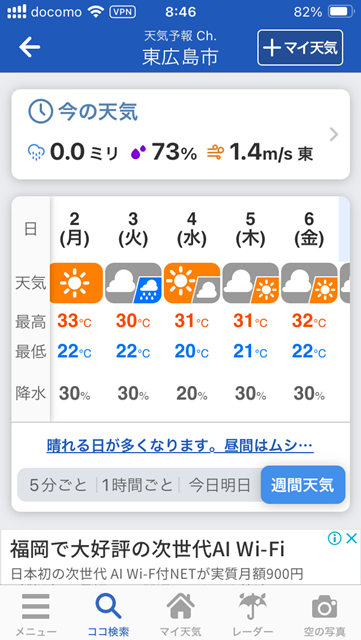The image size is (361, 640).
Task: Close the Wi-Fi advertisement banner
Action: click(351, 538)
